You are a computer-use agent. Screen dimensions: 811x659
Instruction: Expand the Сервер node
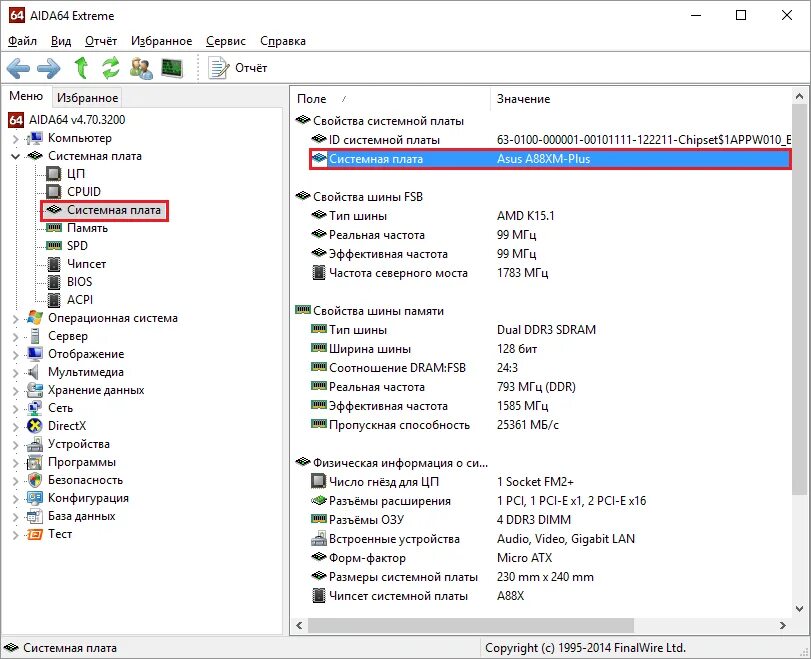[15, 337]
